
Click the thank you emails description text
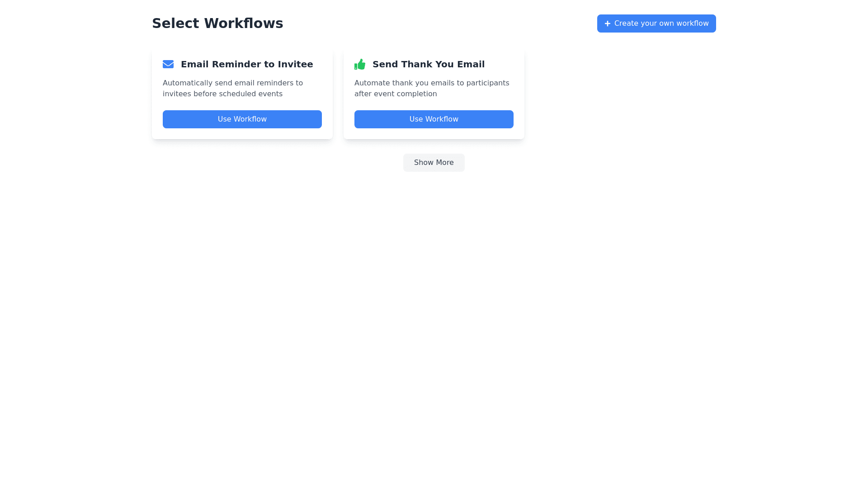(x=431, y=83)
